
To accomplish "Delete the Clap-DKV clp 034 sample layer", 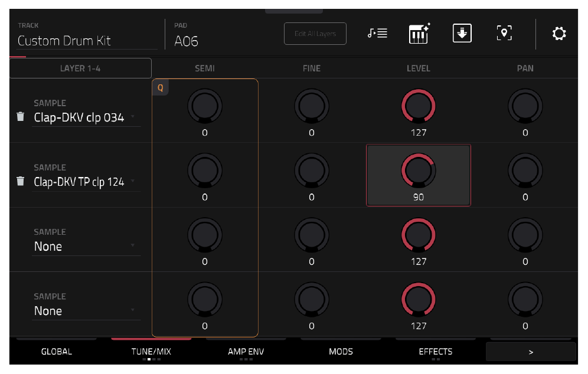I will click(x=21, y=117).
